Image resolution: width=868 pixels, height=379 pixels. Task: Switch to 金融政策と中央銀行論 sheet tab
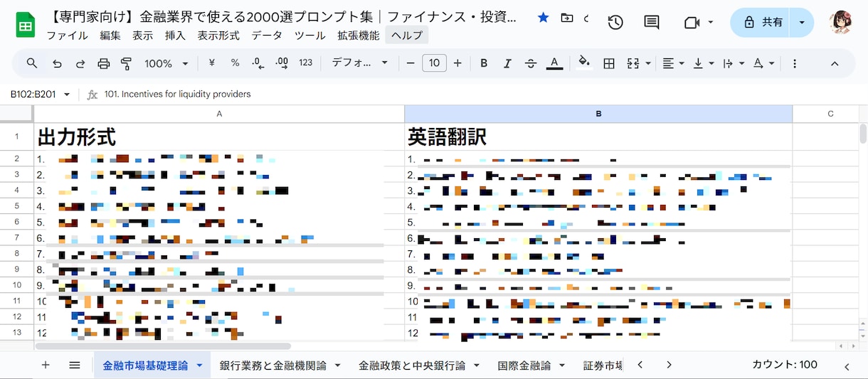[x=412, y=365]
